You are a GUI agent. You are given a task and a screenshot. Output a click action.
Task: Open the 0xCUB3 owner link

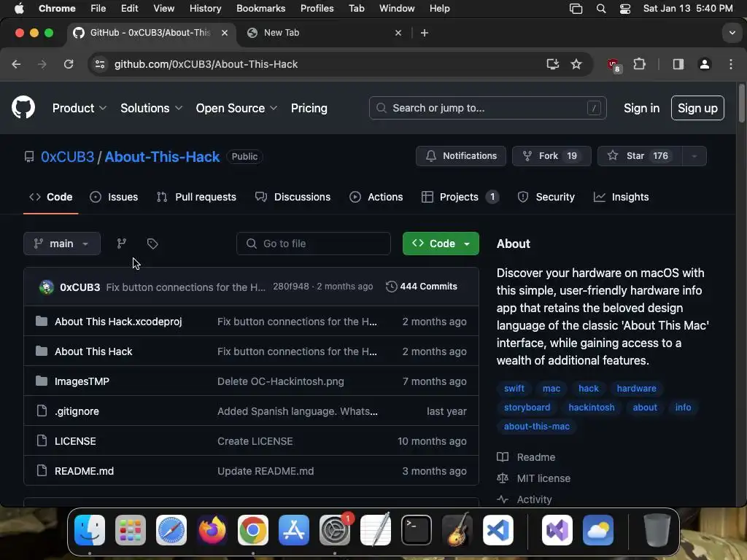pyautogui.click(x=67, y=157)
